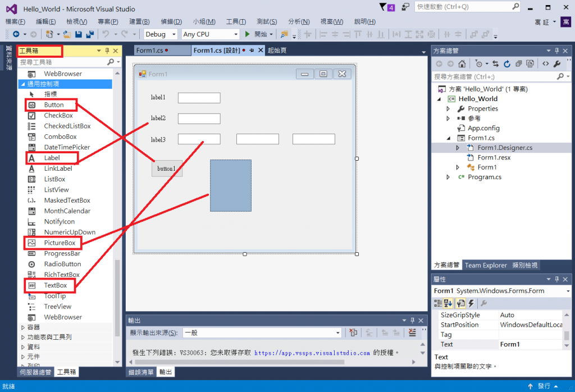Toggle pin on Toolbox panel
Viewport: 575px width, 392px height.
tap(107, 51)
